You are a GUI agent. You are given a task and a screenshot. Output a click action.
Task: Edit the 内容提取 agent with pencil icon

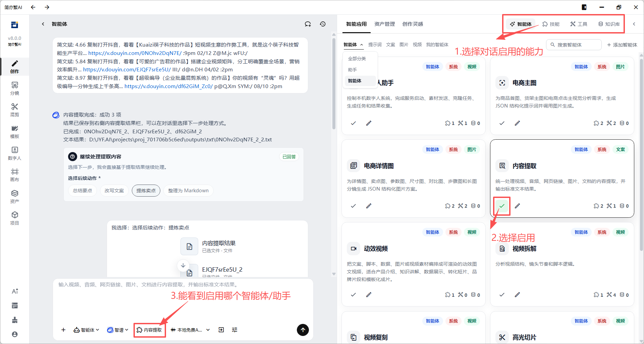pyautogui.click(x=518, y=206)
